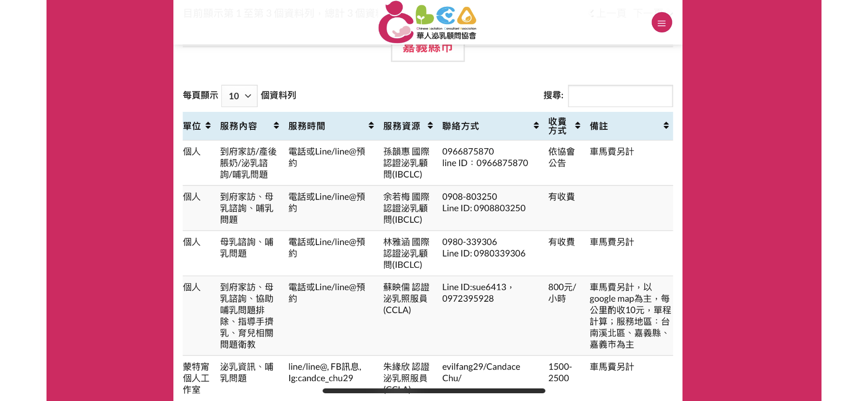Click the 蒙特甯個人工作室 unit cell

[196, 378]
